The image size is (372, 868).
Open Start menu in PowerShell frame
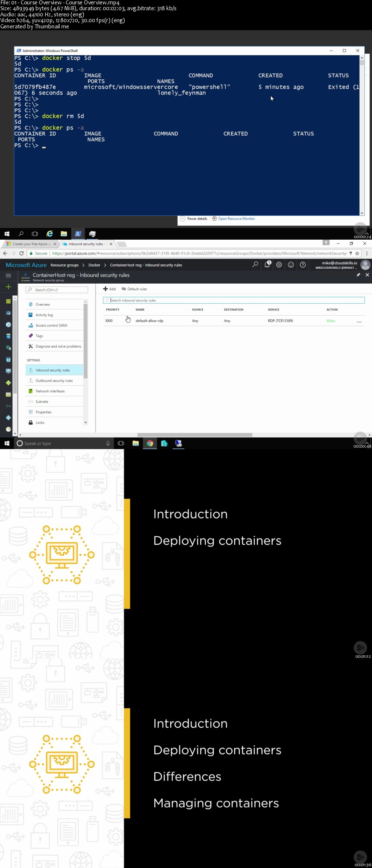7,234
